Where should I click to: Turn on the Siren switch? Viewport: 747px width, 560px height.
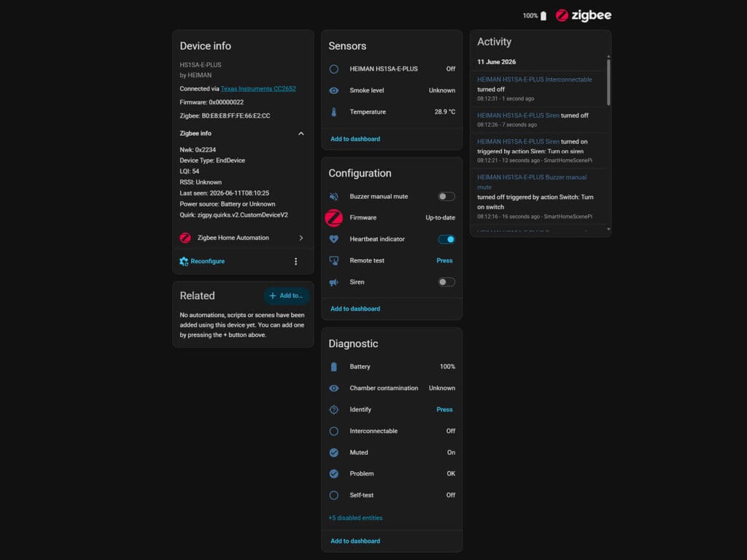point(446,282)
